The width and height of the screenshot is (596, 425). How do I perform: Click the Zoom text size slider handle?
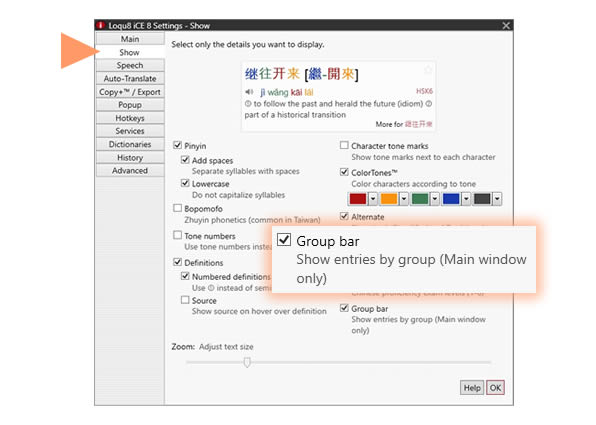coord(247,362)
